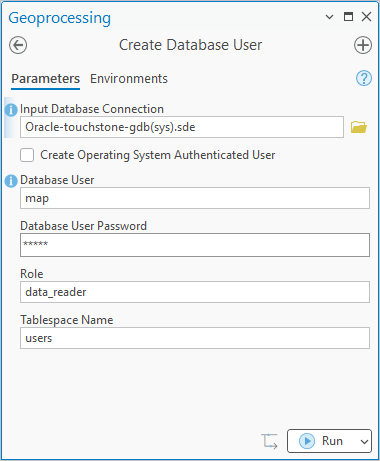Browse for an input database connection folder
Image resolution: width=380 pixels, height=461 pixels.
click(x=359, y=127)
